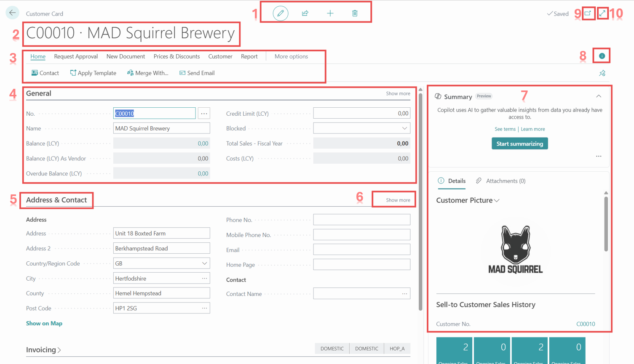Screen dimensions: 634x364
Task: Click the pencil edit icon
Action: [x=280, y=13]
